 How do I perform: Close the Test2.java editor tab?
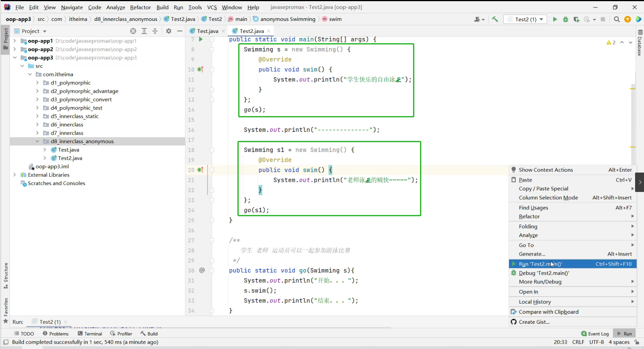click(269, 31)
